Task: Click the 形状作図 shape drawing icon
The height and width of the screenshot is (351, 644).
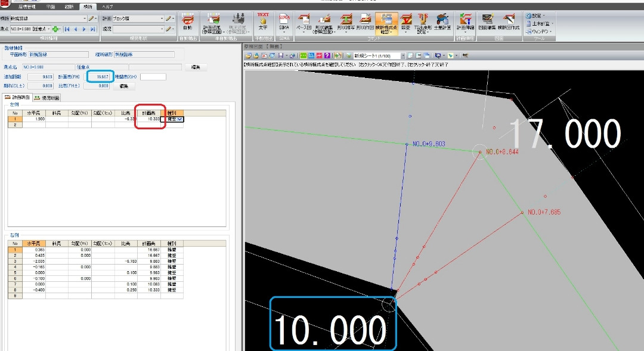Action: [365, 22]
